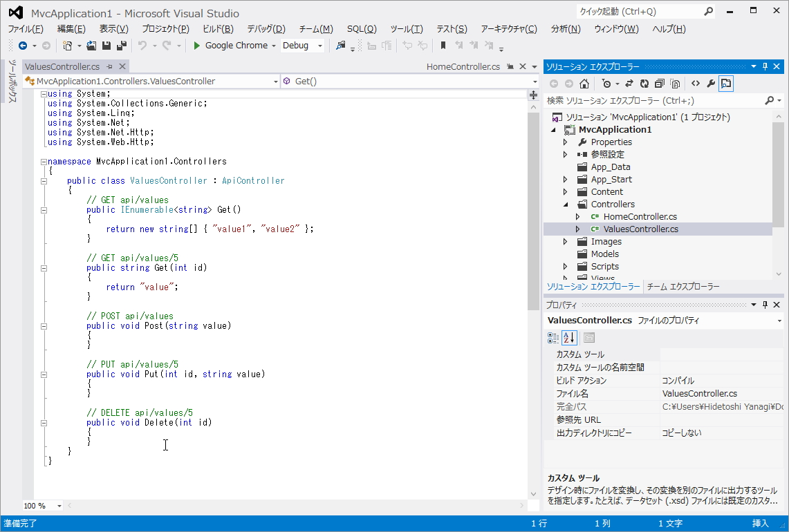Screen dimensions: 789x532
Task: Switch to the HomeController.cs preview tab
Action: 463,66
